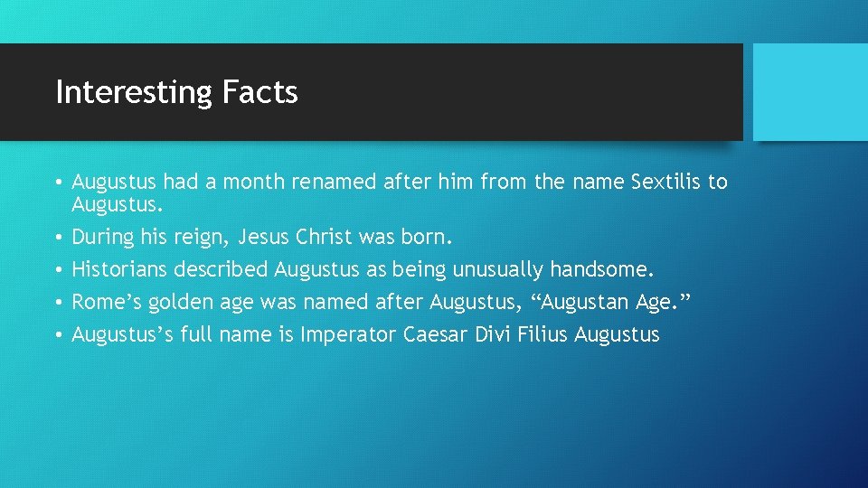The width and height of the screenshot is (868, 488).
Task: Click the Rome's golden age bullet
Action: (x=381, y=302)
